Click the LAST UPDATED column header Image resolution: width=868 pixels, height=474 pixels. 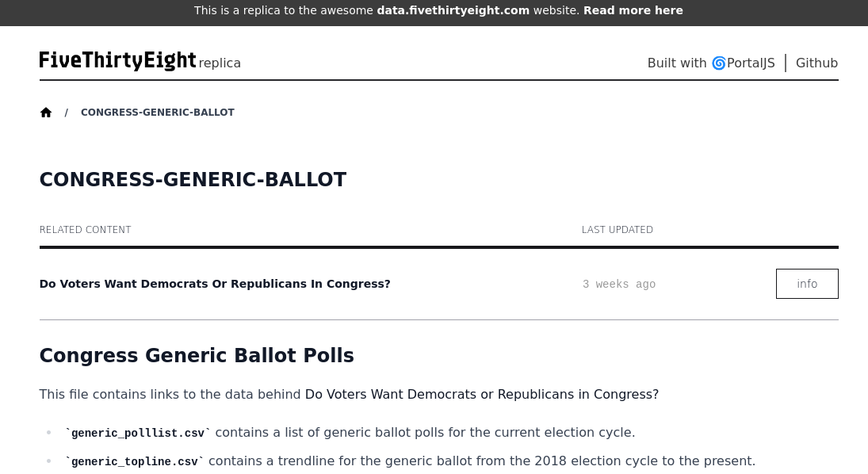click(x=618, y=230)
